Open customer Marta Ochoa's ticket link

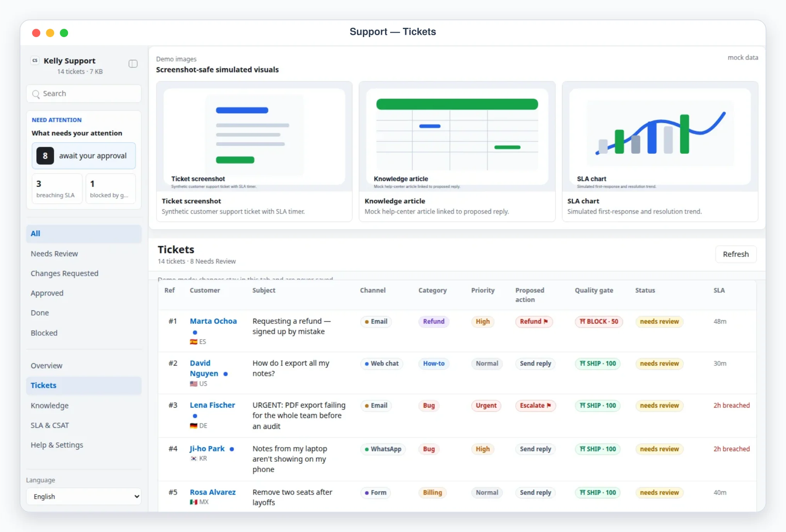213,321
